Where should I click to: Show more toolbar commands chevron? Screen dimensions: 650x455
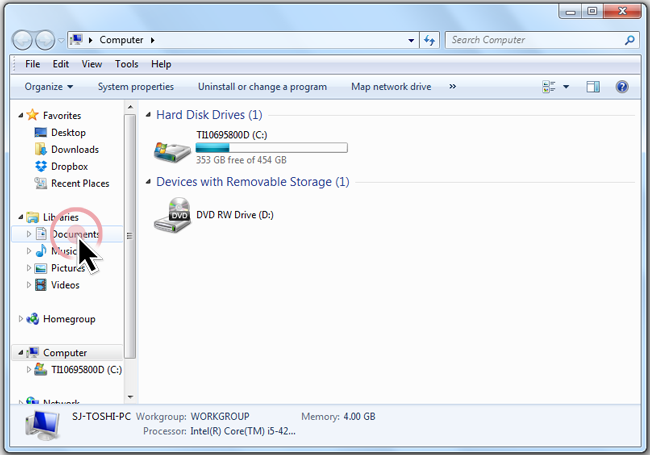452,87
